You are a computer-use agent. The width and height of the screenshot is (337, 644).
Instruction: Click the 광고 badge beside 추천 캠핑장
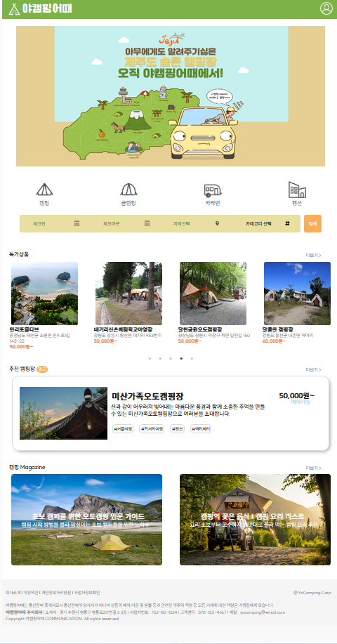click(x=42, y=369)
